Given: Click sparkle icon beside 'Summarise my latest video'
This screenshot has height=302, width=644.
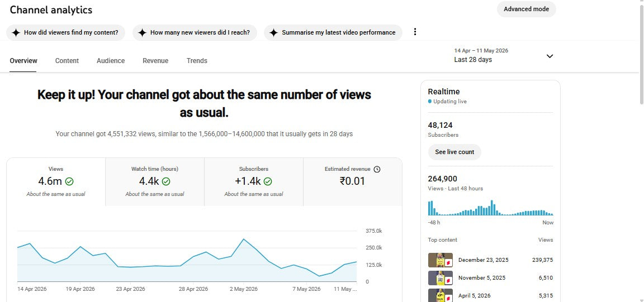Looking at the screenshot, I should tap(273, 33).
